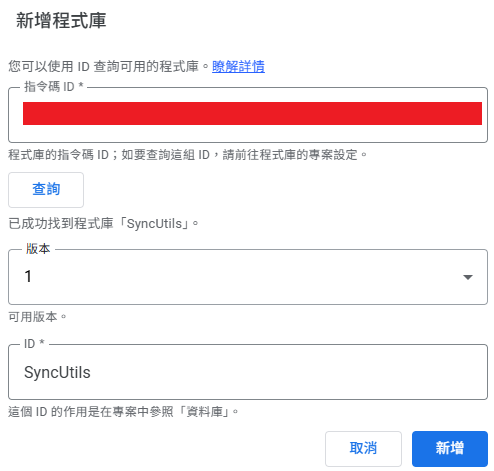Open the 版本 dropdown
This screenshot has height=471, width=494.
click(248, 277)
